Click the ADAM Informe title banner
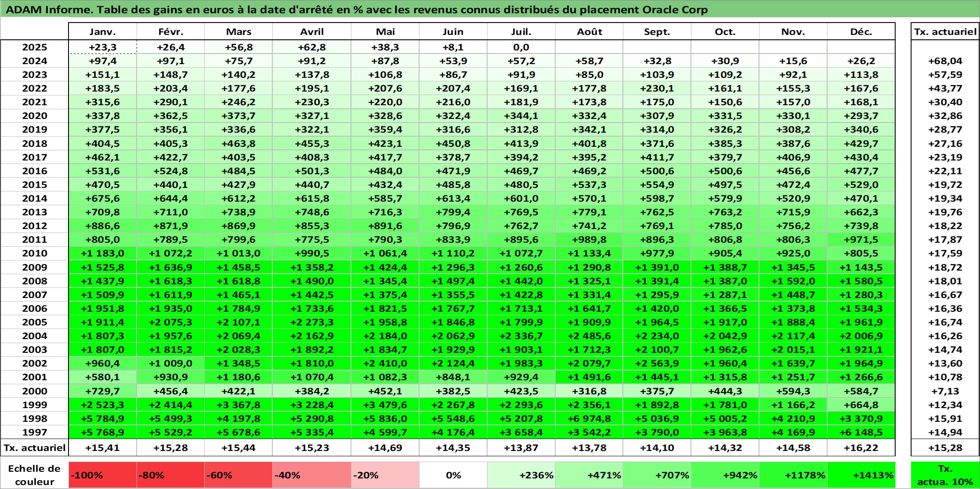Viewport: 980px width, 489px height. (490, 9)
